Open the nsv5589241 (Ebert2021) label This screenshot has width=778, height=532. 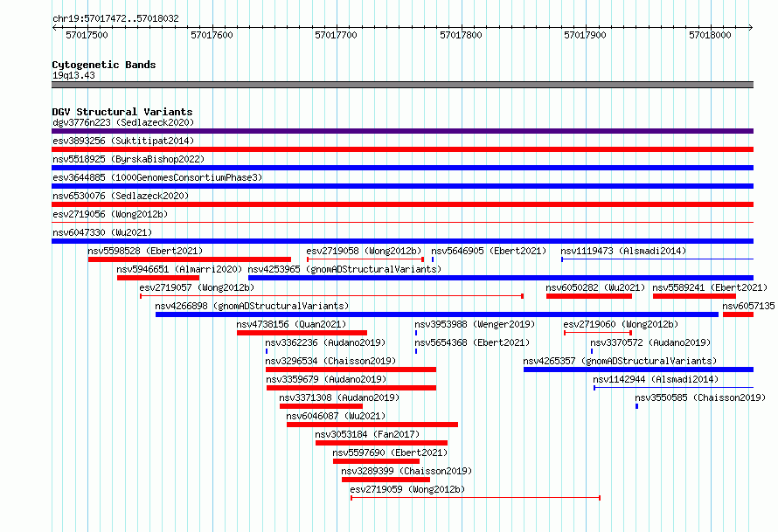(x=710, y=287)
